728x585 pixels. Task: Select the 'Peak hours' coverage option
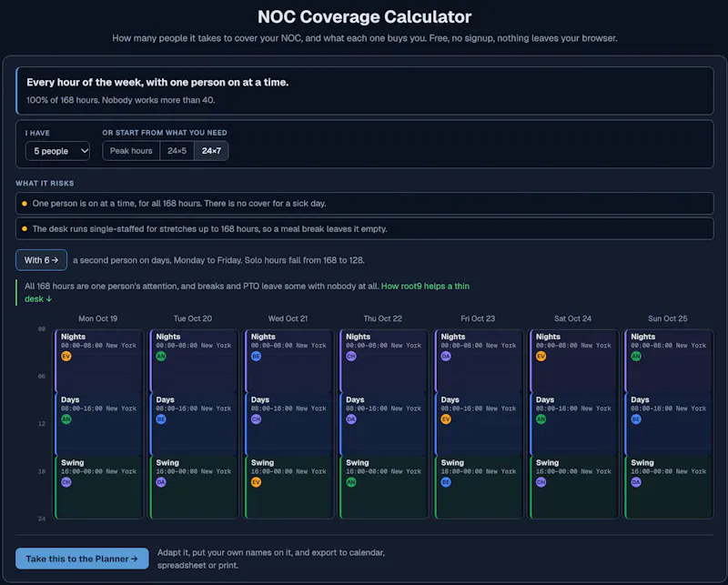pos(131,151)
